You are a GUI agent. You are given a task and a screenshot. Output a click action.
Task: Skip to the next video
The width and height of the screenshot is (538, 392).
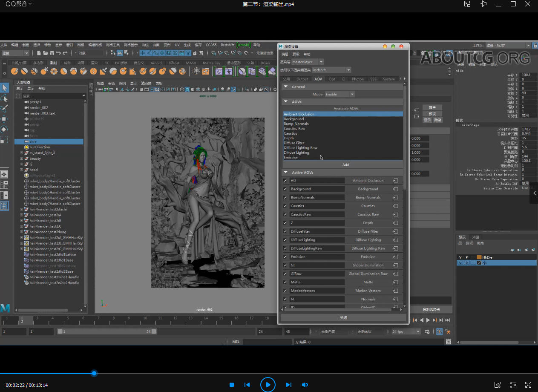pyautogui.click(x=288, y=385)
